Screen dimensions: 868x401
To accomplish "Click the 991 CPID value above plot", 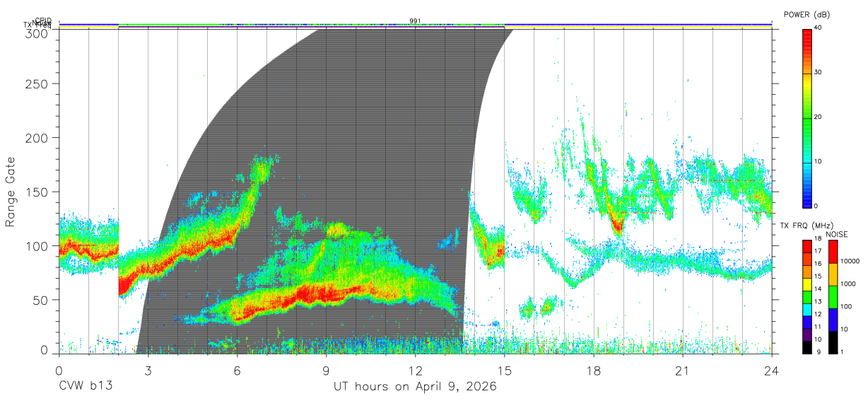I will point(415,21).
